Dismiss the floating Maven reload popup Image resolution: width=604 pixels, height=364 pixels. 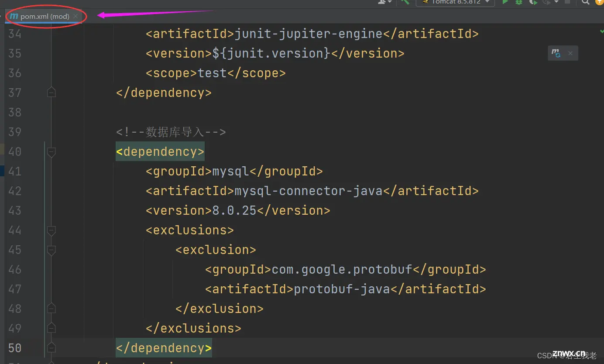pos(570,54)
